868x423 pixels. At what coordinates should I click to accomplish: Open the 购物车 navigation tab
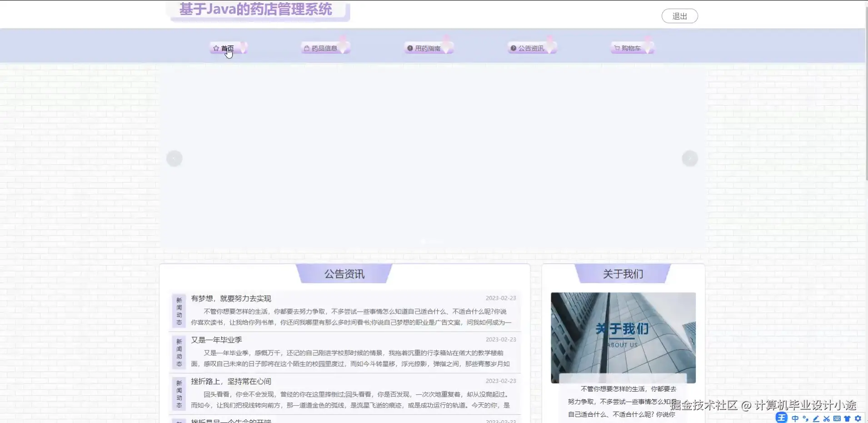pos(632,48)
